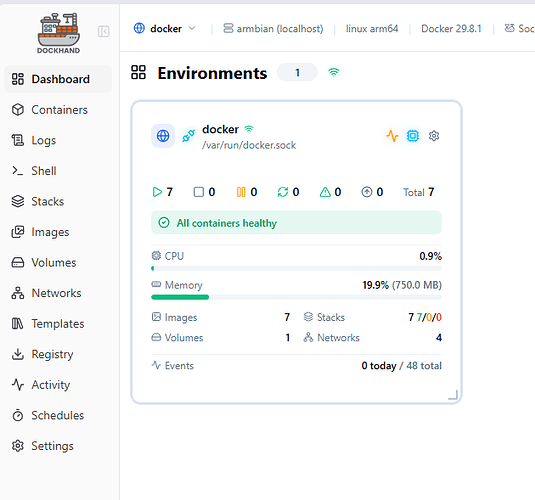Click the Environments grid icon
Image resolution: width=535 pixels, height=500 pixels.
coord(139,72)
